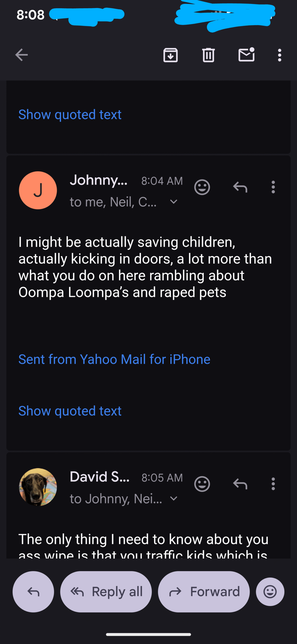The image size is (297, 644).
Task: Archive this email conversation
Action: tap(171, 55)
